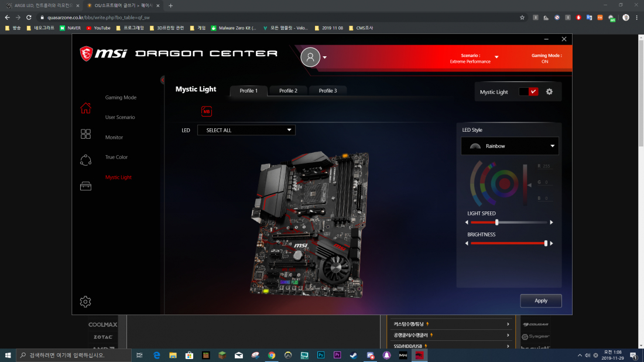Click the user profile avatar icon
Viewport: 644px width, 362px height.
click(310, 57)
